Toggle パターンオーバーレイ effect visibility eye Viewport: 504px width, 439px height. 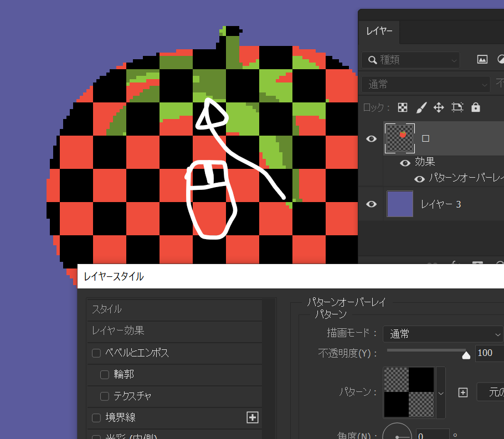[419, 178]
